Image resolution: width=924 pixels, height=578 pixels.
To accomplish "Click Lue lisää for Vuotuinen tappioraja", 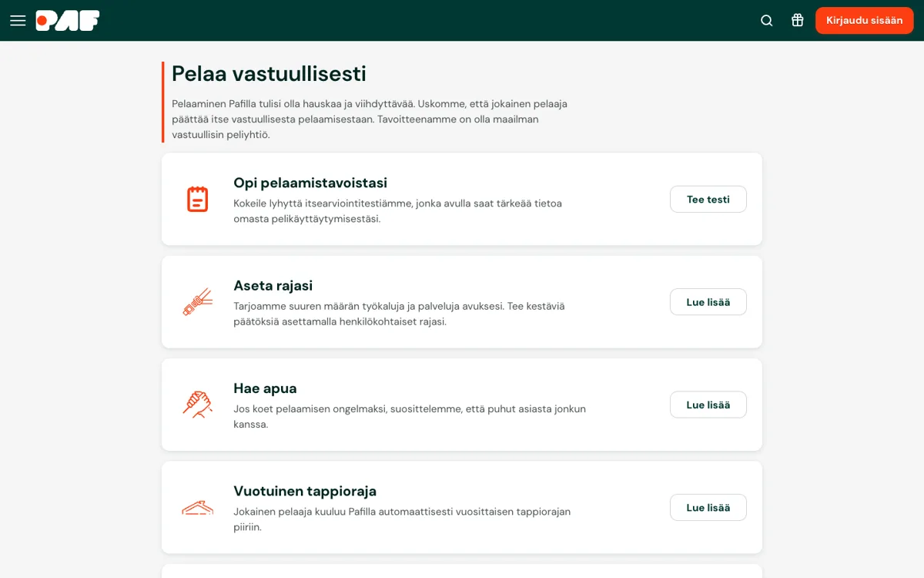I will [708, 507].
